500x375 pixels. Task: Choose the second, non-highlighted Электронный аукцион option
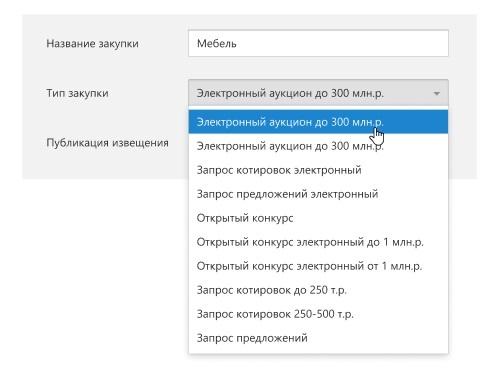(318, 146)
